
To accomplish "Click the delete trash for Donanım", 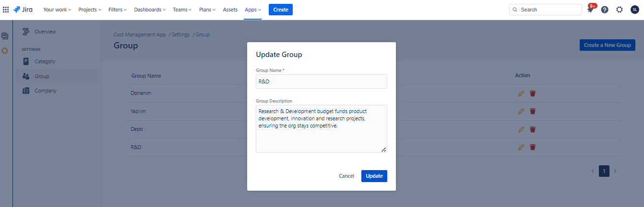I will [x=533, y=93].
